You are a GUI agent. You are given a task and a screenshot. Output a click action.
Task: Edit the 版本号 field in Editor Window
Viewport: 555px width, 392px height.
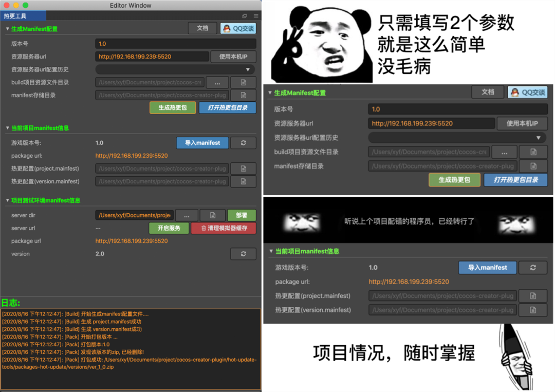(176, 44)
